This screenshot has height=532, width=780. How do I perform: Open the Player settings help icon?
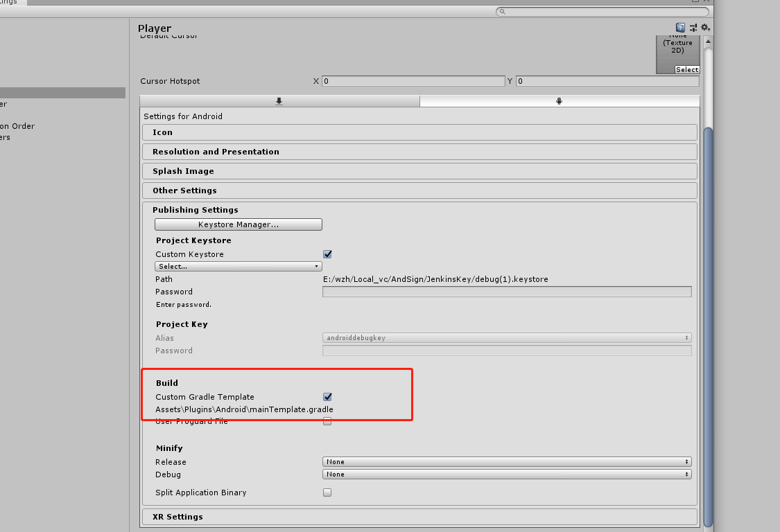[x=680, y=28]
